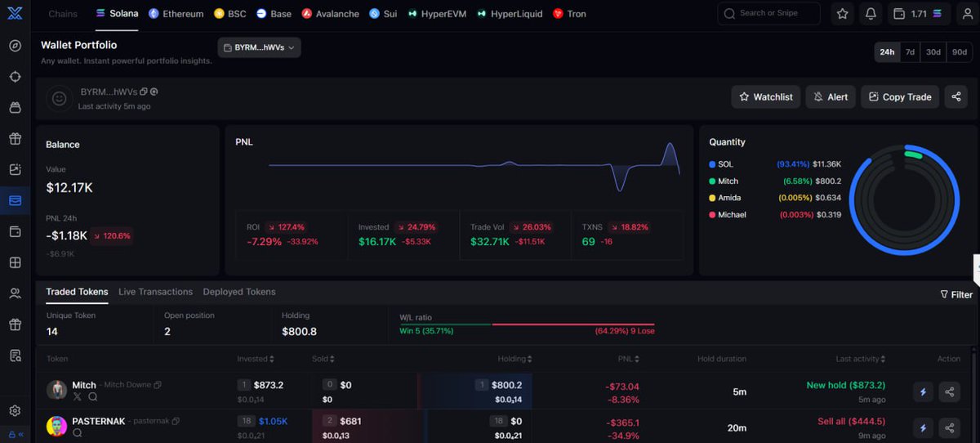Image resolution: width=980 pixels, height=443 pixels.
Task: Open the people icon in sidebar
Action: pos(15,293)
